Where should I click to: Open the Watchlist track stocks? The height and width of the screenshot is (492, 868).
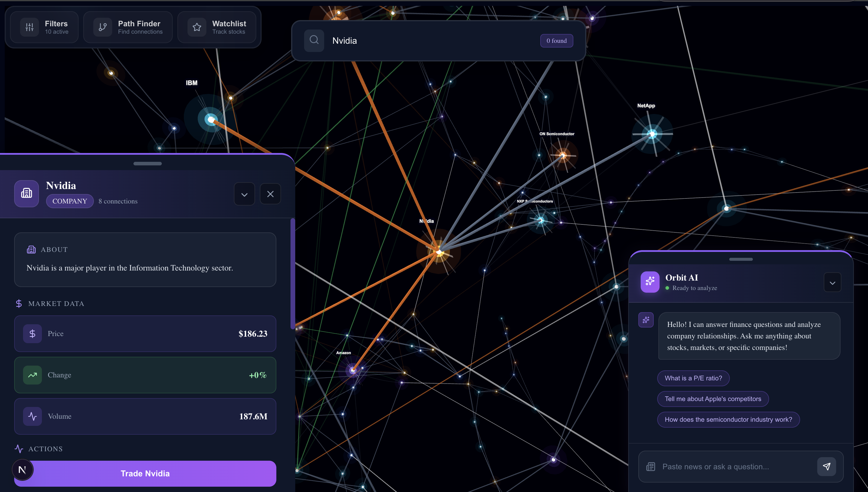217,27
